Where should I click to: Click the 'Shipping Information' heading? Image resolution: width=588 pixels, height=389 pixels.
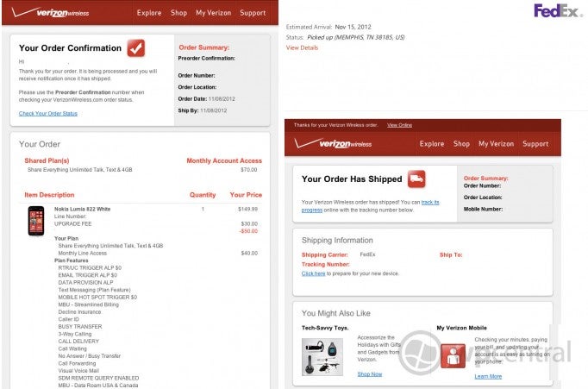coord(337,240)
